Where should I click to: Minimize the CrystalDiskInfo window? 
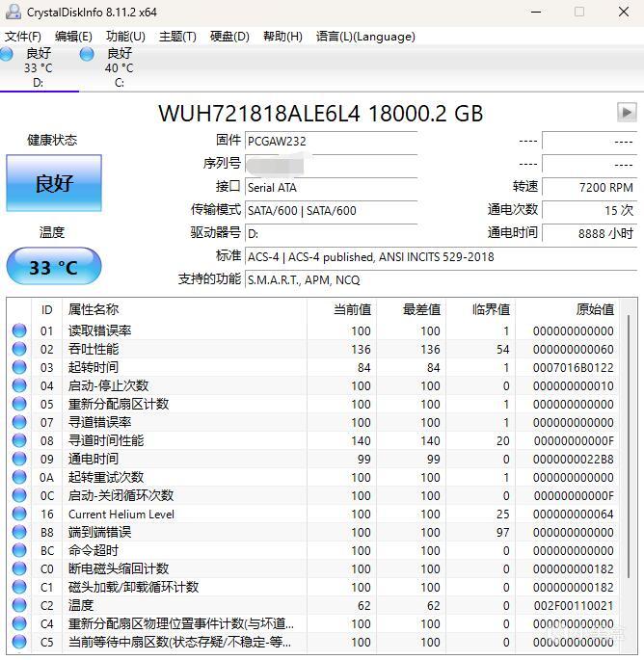(x=536, y=12)
